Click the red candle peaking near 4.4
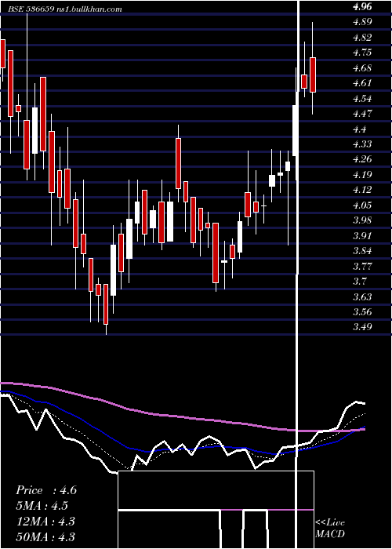The image size is (392, 549). click(178, 163)
